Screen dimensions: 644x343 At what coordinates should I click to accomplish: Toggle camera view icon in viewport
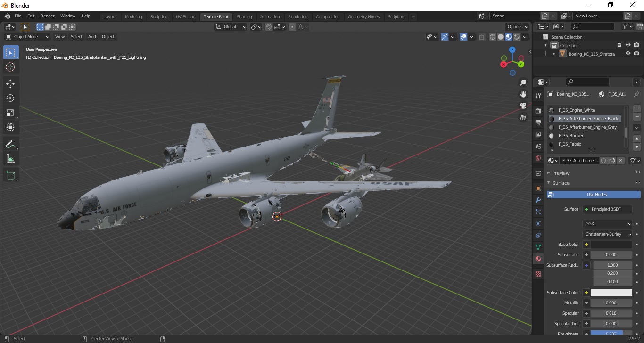pyautogui.click(x=523, y=106)
